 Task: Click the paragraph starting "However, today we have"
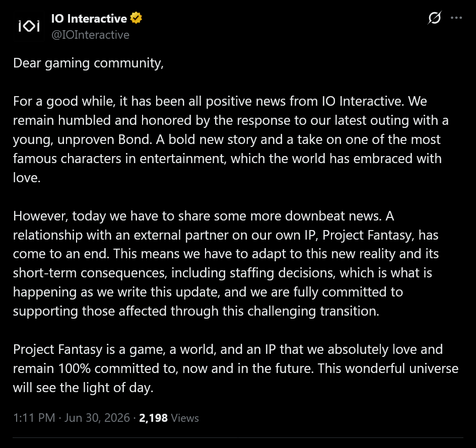(x=226, y=264)
